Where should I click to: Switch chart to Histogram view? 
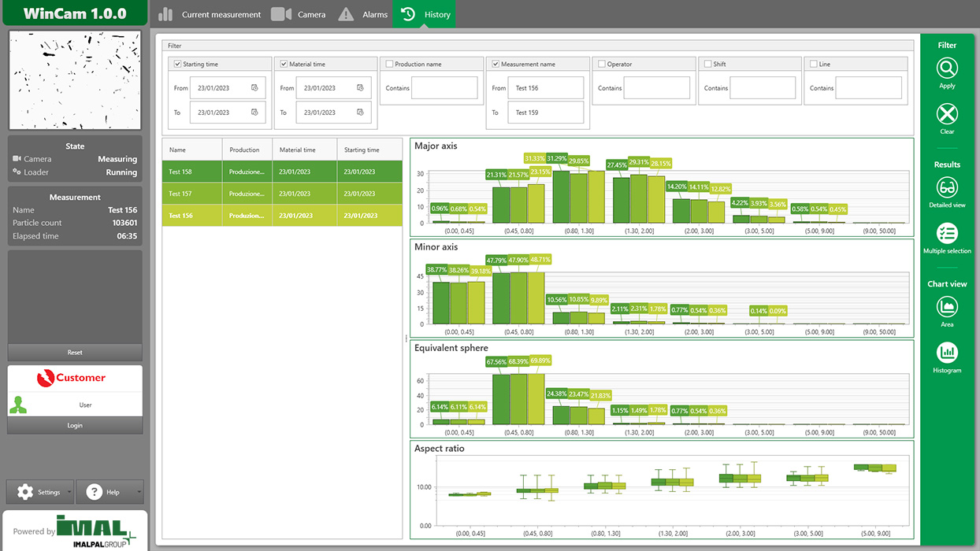[x=947, y=353]
